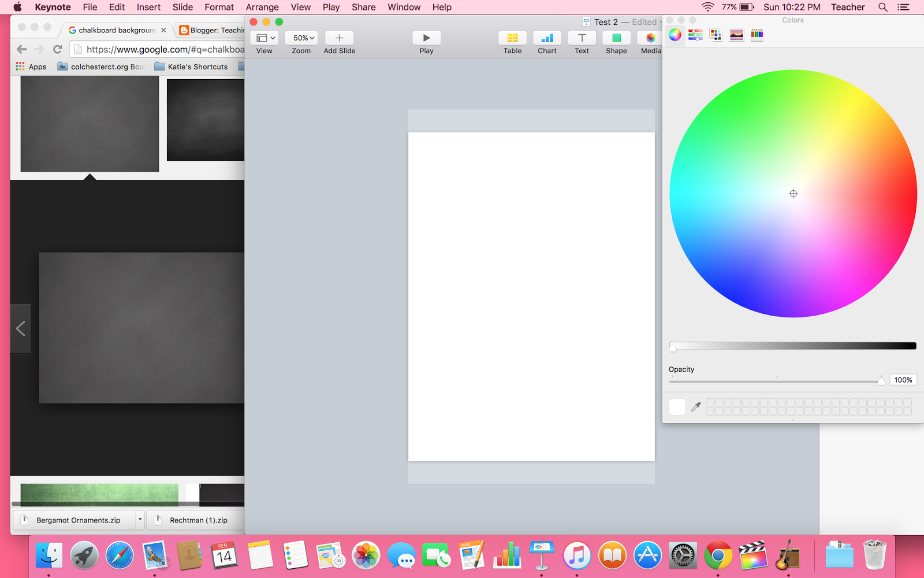The width and height of the screenshot is (924, 578).
Task: Open the File menu
Action: click(x=90, y=7)
